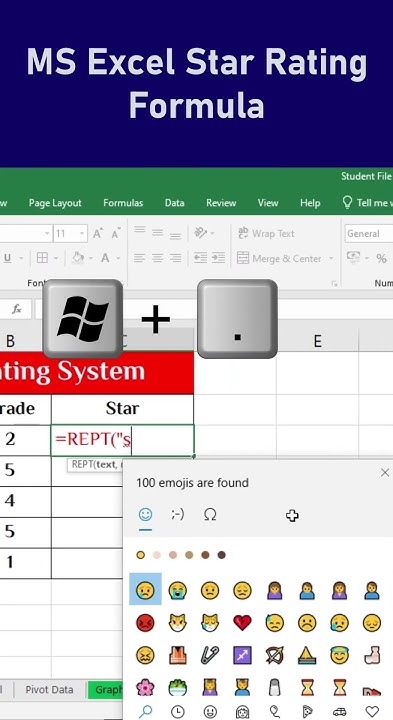This screenshot has width=393, height=720.
Task: Click the Increase Font Size icon
Action: click(x=98, y=233)
